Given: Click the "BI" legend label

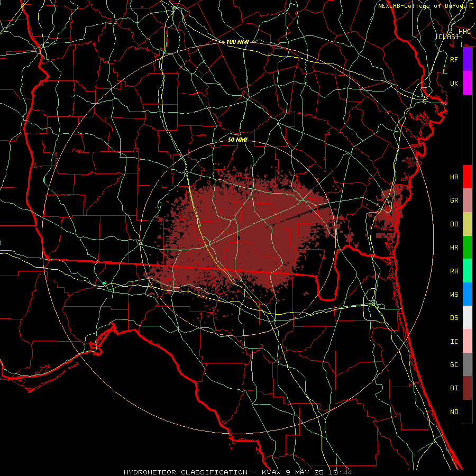Looking at the screenshot, I should (x=454, y=388).
